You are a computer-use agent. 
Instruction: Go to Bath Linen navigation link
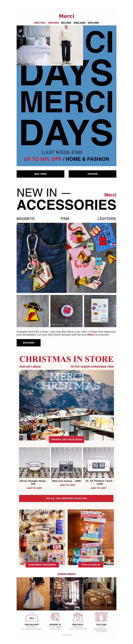[x=93, y=22]
